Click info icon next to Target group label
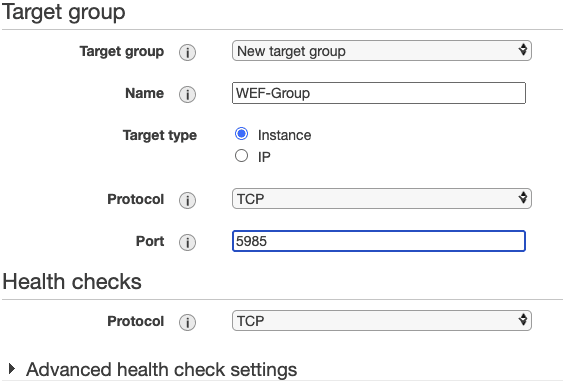The height and width of the screenshot is (391, 563). (x=187, y=52)
